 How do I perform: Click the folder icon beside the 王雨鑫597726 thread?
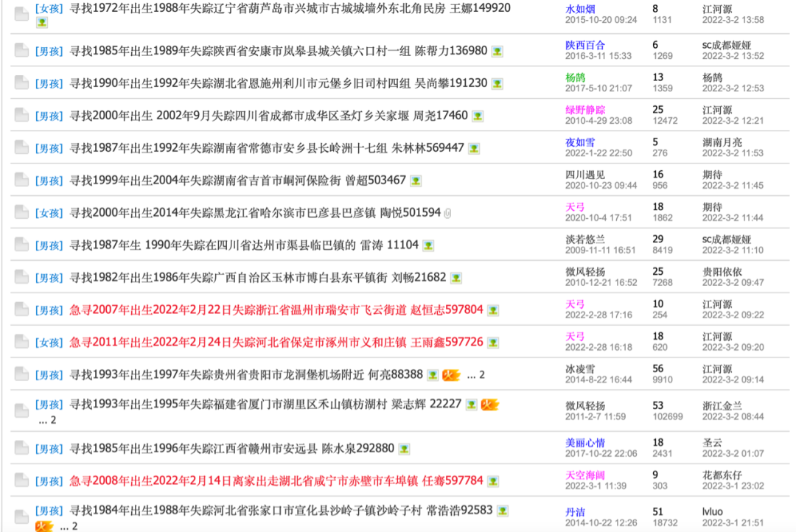[21, 342]
